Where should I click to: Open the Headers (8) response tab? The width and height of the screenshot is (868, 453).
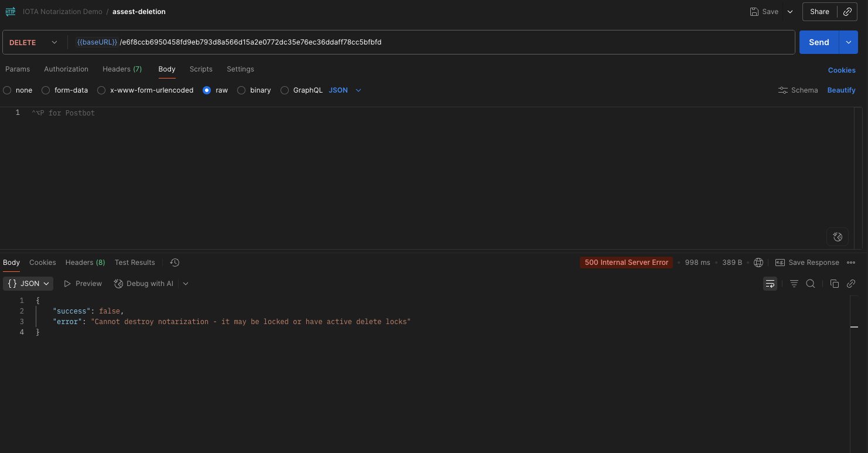(x=84, y=262)
